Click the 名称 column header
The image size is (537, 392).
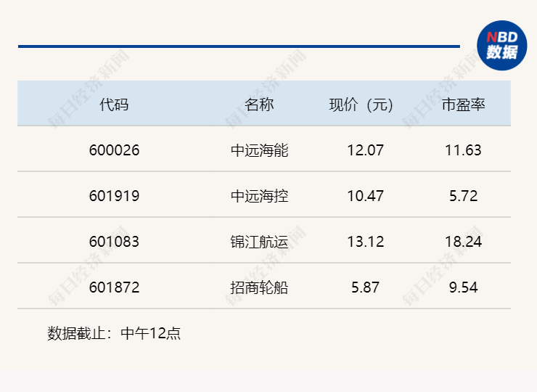pyautogui.click(x=259, y=105)
